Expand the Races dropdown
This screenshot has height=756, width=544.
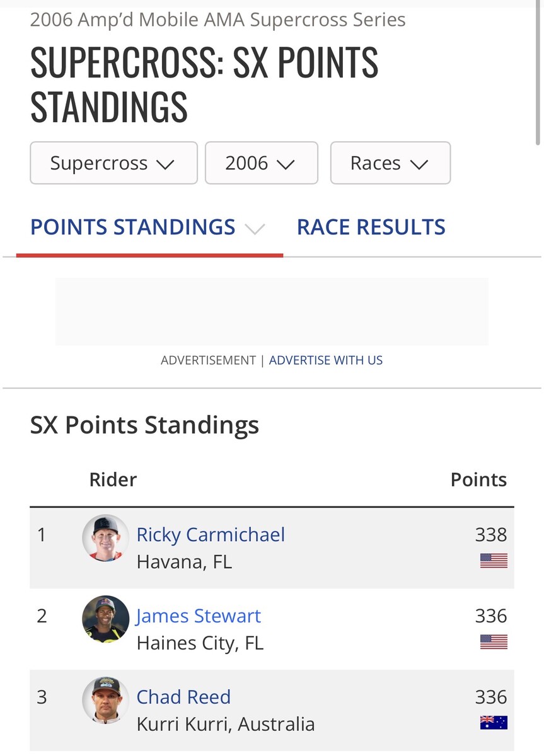click(x=390, y=163)
